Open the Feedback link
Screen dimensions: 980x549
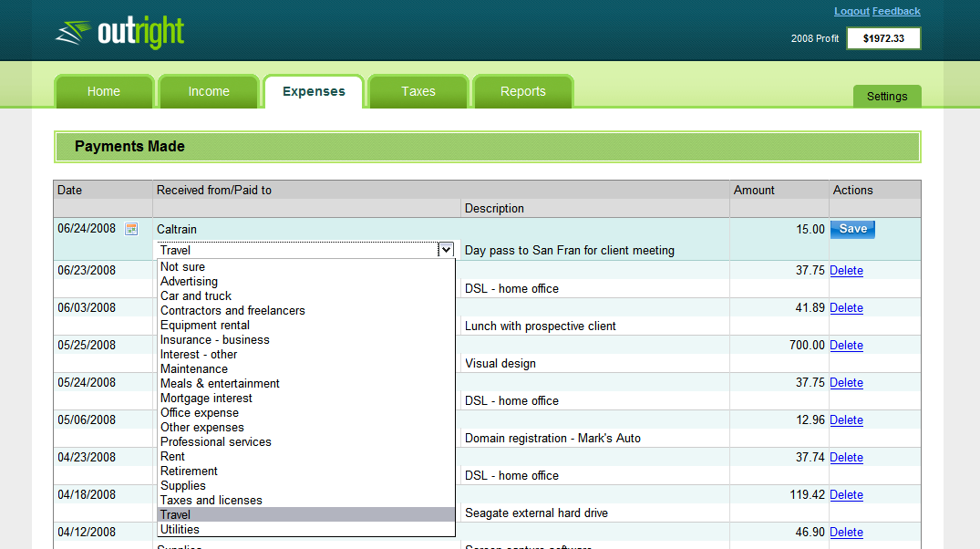pyautogui.click(x=896, y=11)
